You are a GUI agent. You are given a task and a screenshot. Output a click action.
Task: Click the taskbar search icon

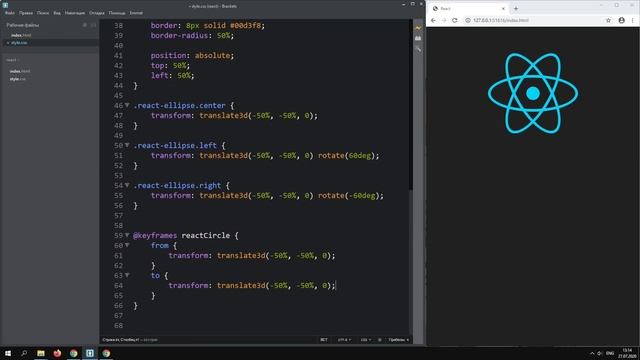[24, 353]
